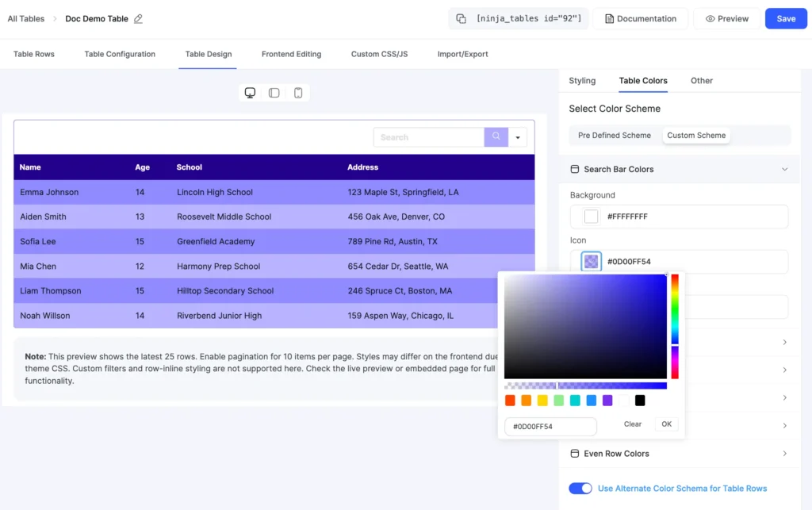
Task: Go back to All Tables breadcrumb
Action: (x=26, y=19)
